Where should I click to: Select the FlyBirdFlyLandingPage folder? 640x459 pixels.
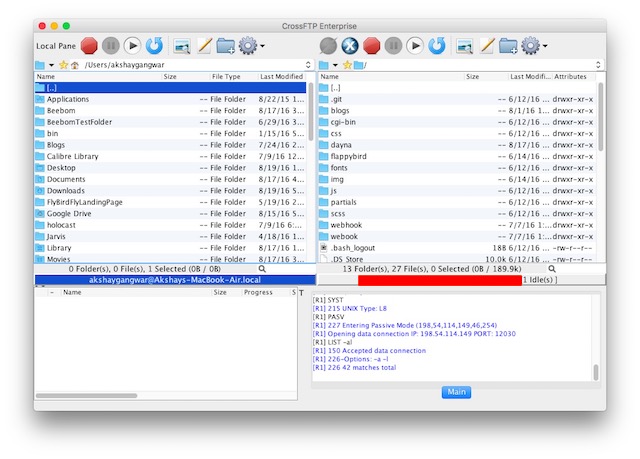coord(170,202)
